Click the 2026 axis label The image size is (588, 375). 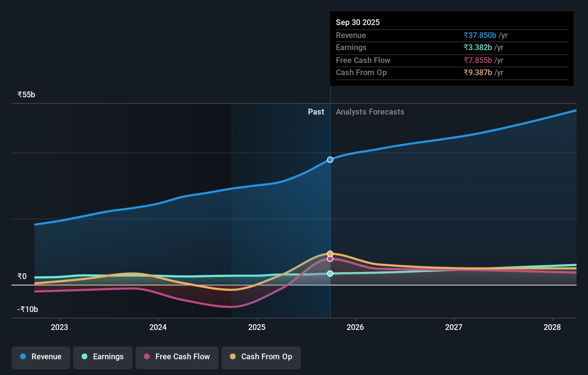[x=355, y=327]
